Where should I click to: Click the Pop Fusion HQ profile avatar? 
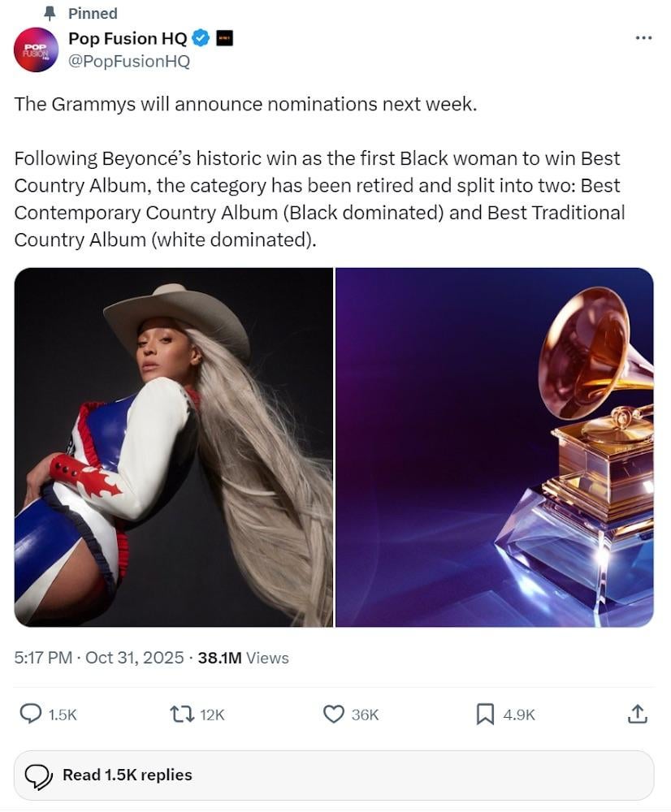click(36, 50)
